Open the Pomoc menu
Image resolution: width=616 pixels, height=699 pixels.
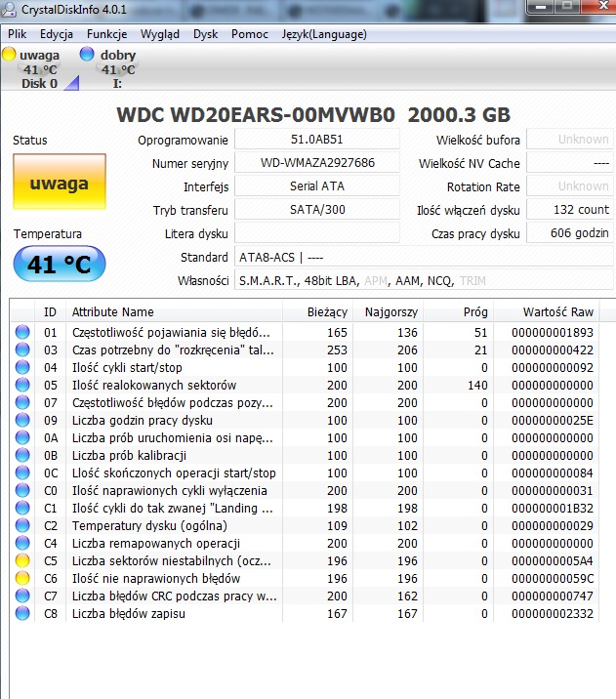[x=249, y=34]
